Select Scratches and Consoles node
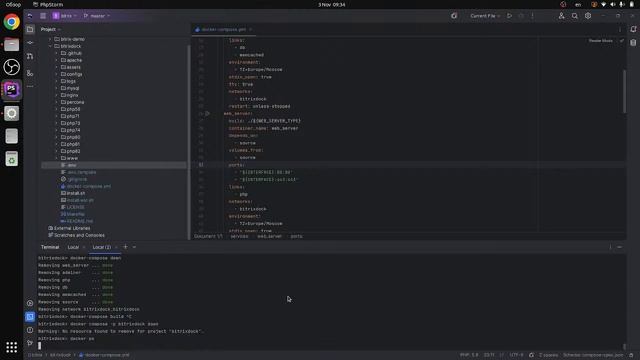640x360 pixels. [x=79, y=235]
